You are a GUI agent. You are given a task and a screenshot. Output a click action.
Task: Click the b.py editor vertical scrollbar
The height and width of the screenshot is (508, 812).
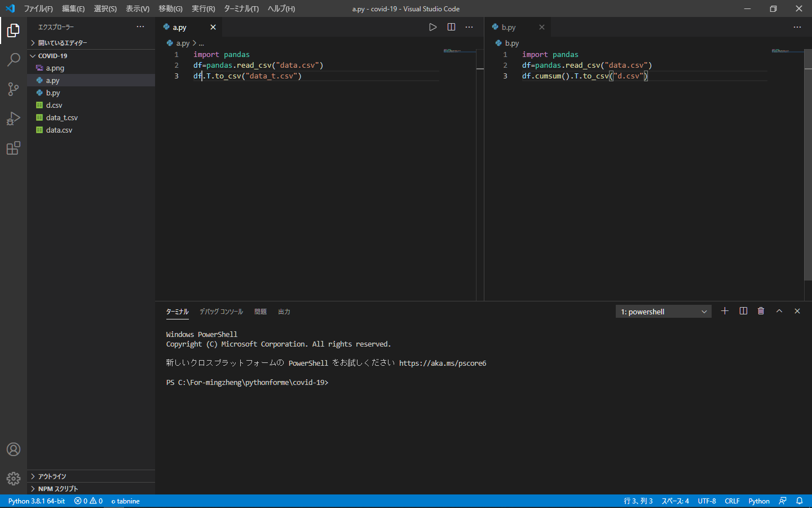click(x=808, y=165)
